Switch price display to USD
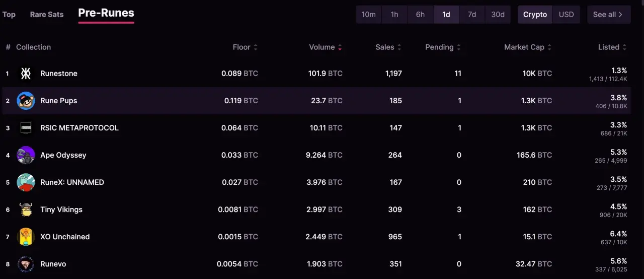The height and width of the screenshot is (279, 644). [x=566, y=15]
